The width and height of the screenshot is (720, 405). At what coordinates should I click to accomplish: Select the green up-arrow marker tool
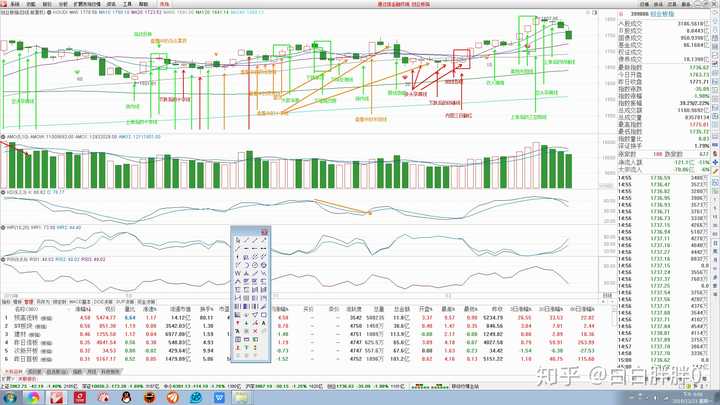pos(246,323)
